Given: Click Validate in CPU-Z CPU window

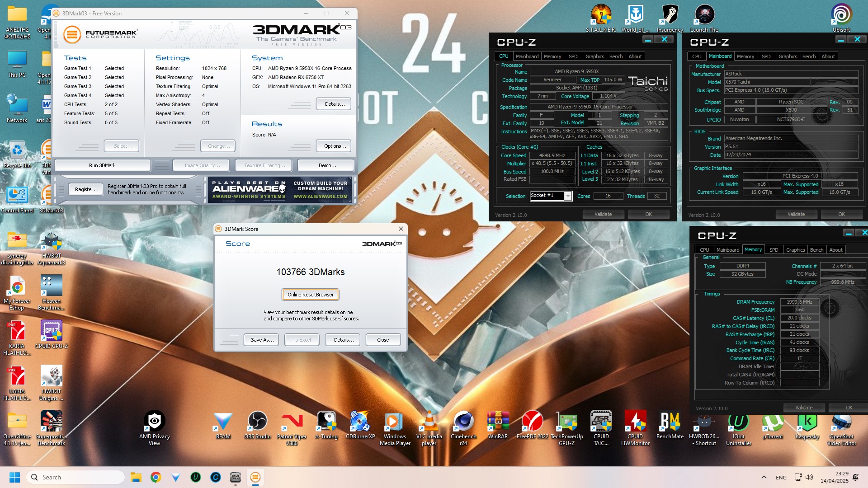Looking at the screenshot, I should [x=603, y=214].
